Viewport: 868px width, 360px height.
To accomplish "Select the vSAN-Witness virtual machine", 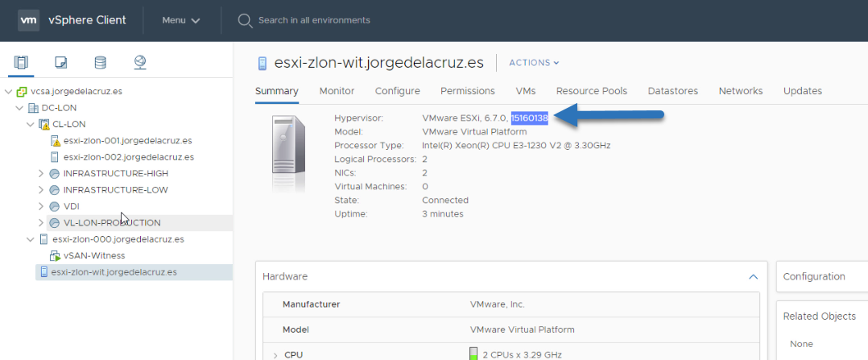I will point(95,256).
